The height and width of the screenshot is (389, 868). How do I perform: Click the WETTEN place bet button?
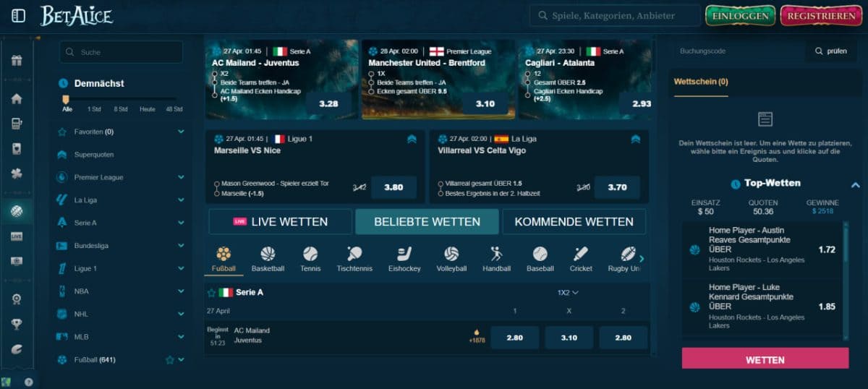pos(765,359)
